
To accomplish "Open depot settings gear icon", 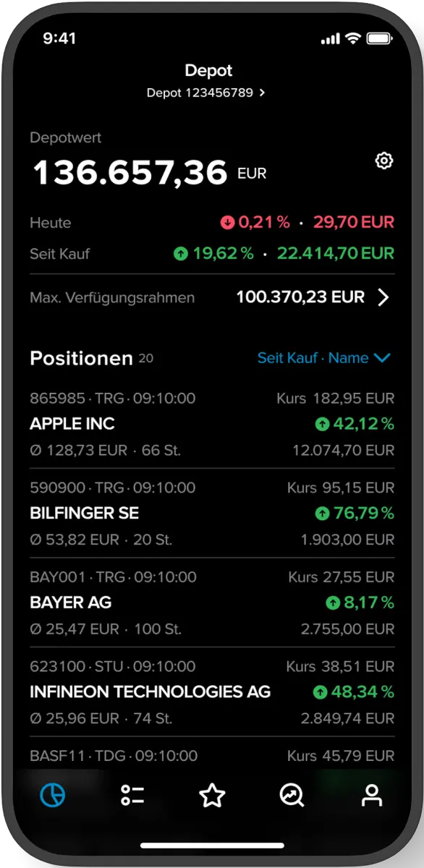I will pyautogui.click(x=384, y=161).
